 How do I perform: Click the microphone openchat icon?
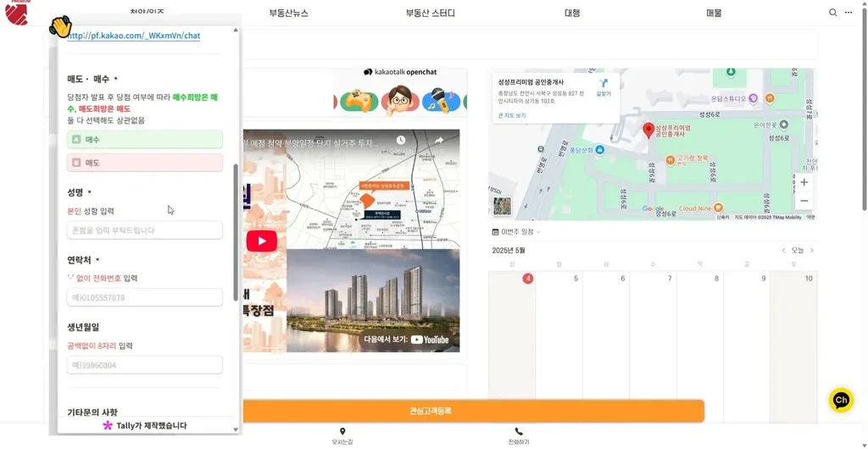click(441, 101)
